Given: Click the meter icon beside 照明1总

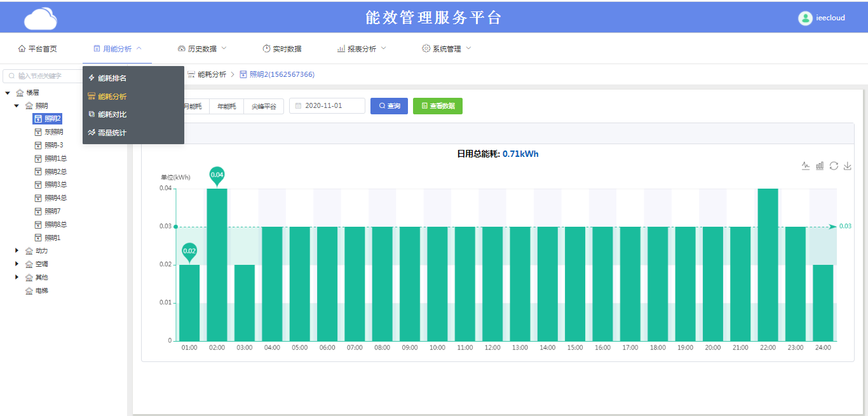Looking at the screenshot, I should coord(38,158).
